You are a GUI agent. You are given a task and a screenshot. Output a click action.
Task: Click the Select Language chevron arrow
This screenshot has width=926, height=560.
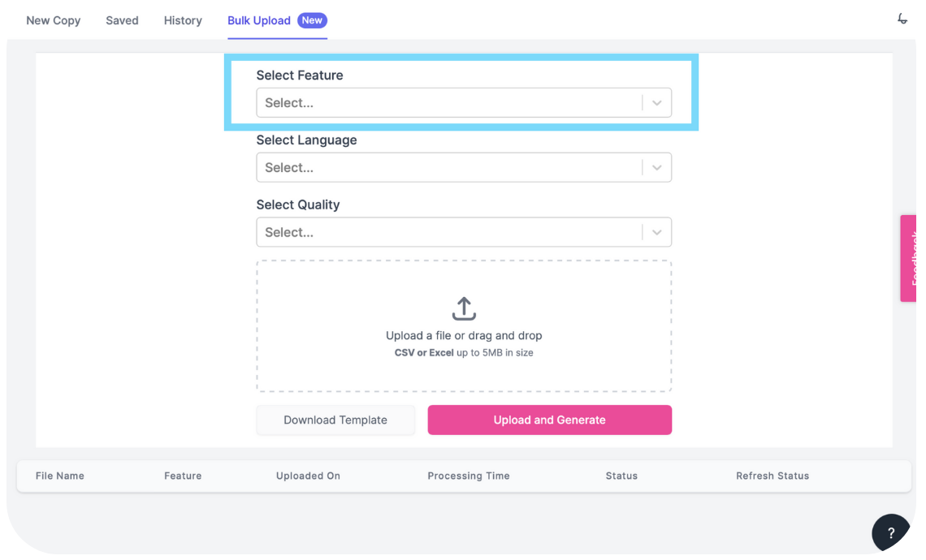[656, 167]
